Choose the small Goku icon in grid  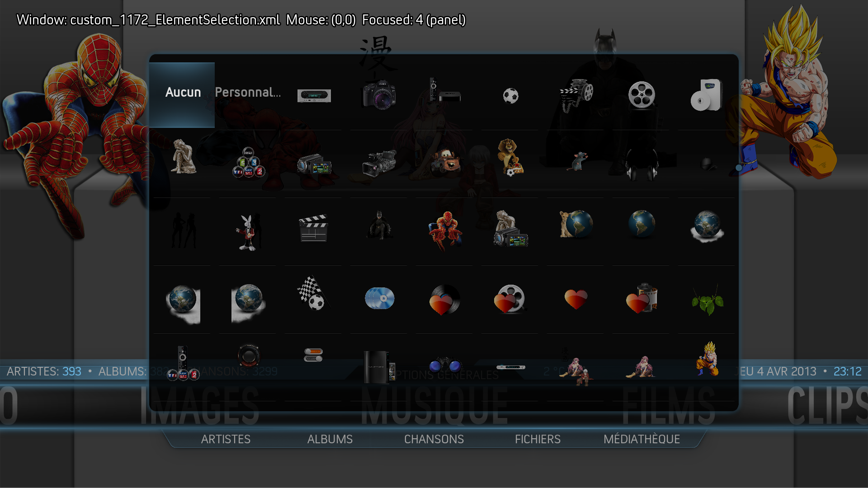708,359
